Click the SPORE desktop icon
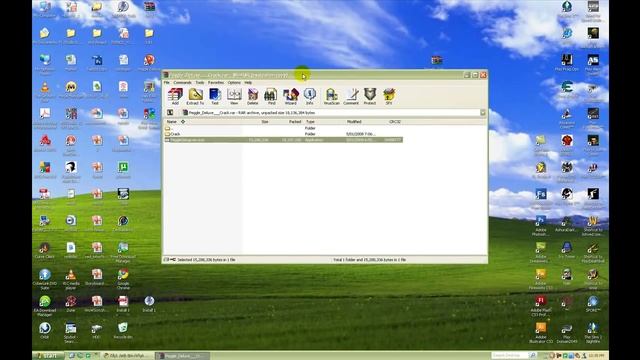The width and height of the screenshot is (640, 360). (x=593, y=304)
